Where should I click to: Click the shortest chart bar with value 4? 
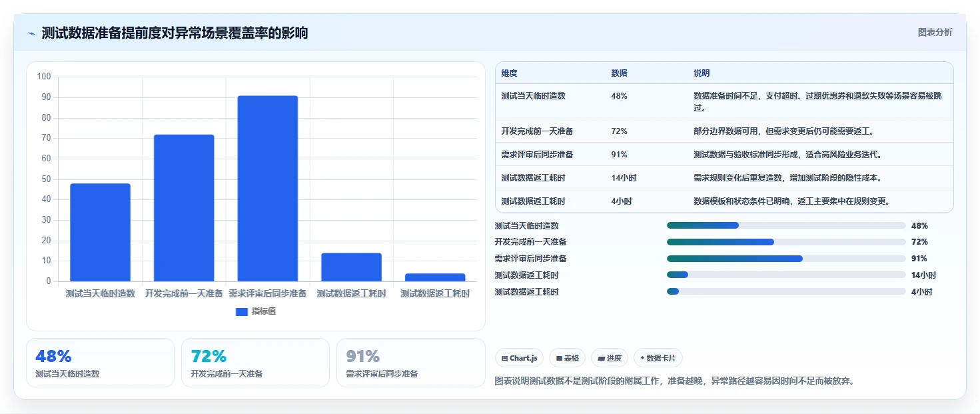[x=435, y=277]
